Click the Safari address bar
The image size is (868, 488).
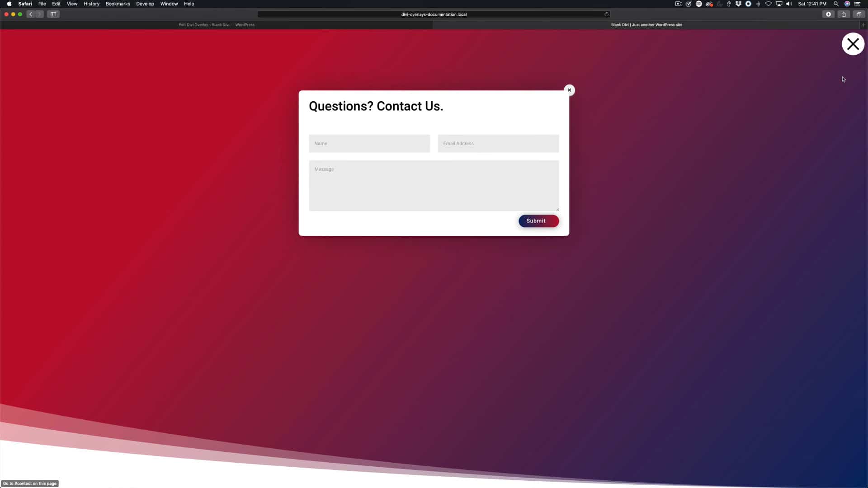[433, 14]
